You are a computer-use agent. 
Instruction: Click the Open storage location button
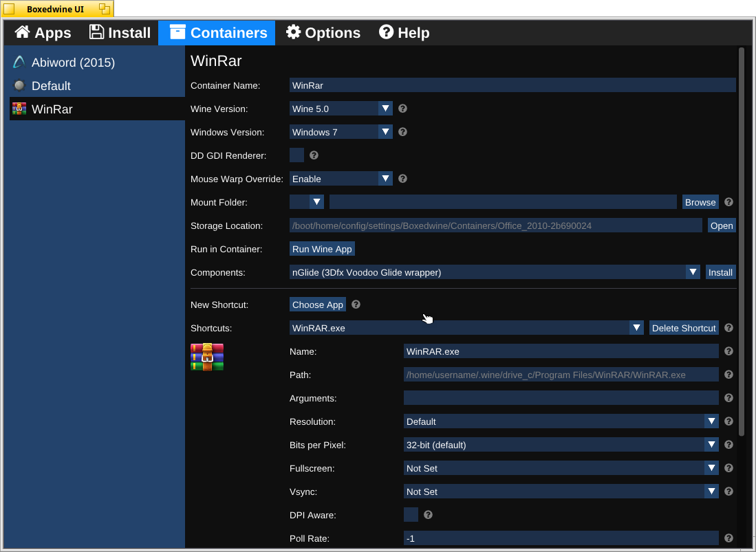tap(722, 225)
